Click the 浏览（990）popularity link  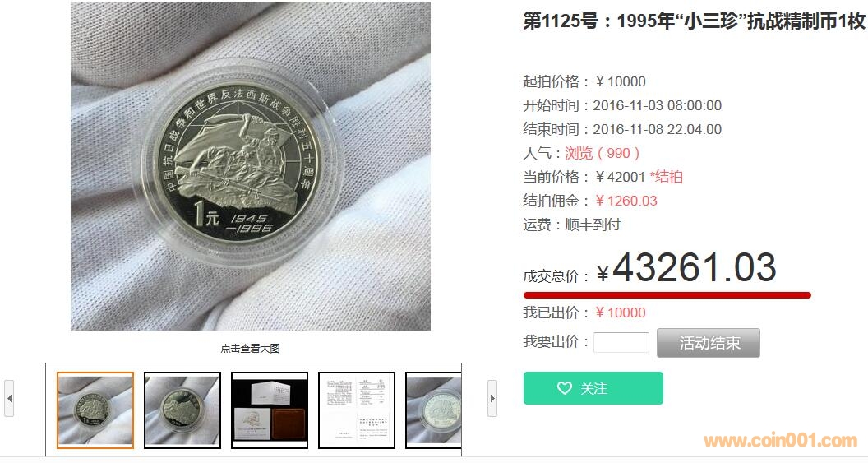[x=603, y=153]
